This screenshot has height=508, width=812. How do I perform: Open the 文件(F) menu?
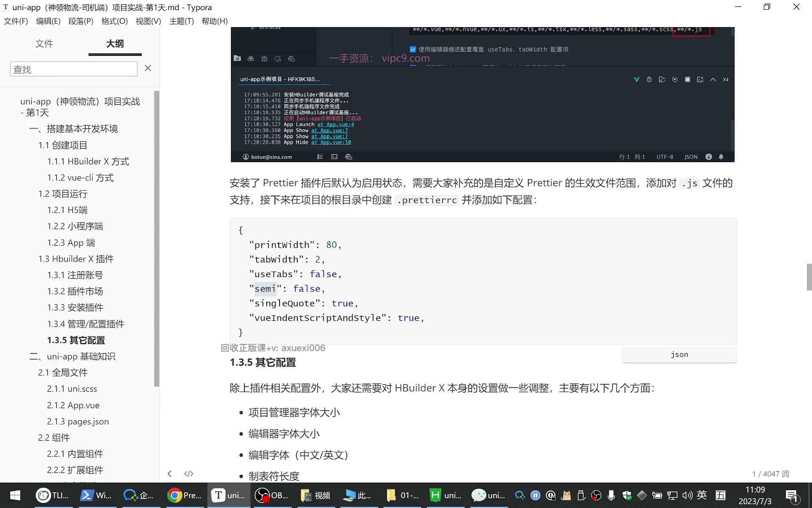pos(16,21)
